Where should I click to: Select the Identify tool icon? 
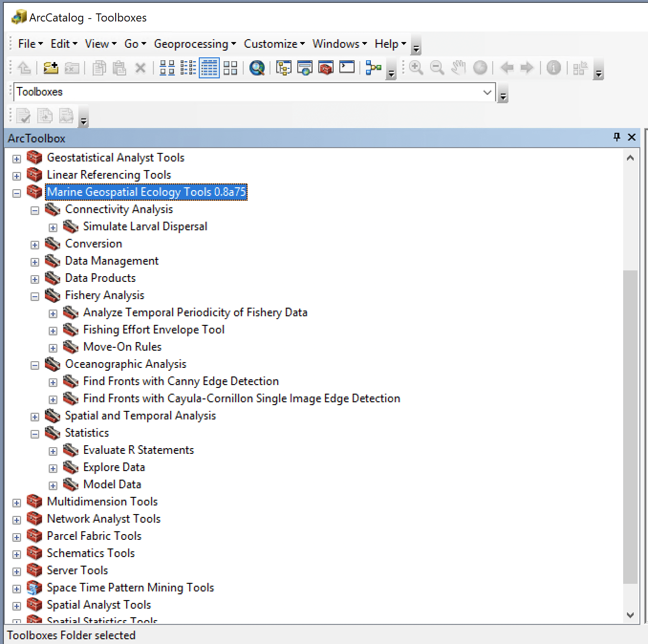(553, 68)
